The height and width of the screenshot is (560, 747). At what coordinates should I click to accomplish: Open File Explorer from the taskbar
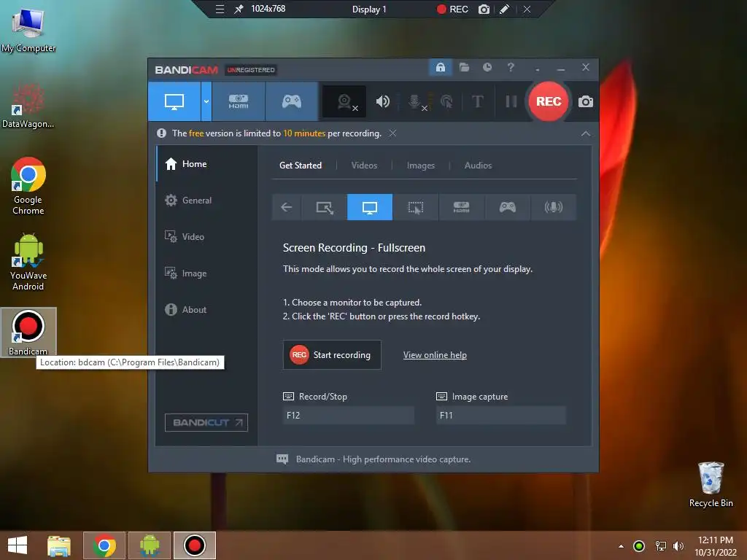59,545
